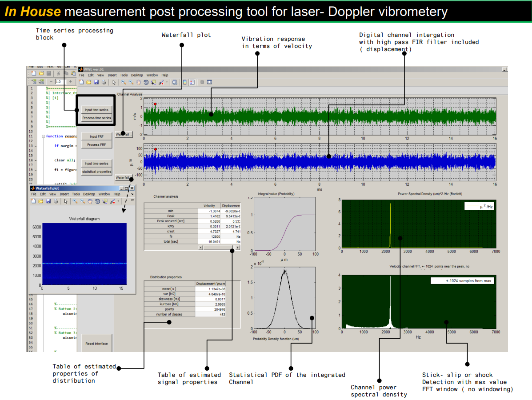Select Zoom Out in Waterfall plot window
The height and width of the screenshot is (400, 532).
click(83, 201)
